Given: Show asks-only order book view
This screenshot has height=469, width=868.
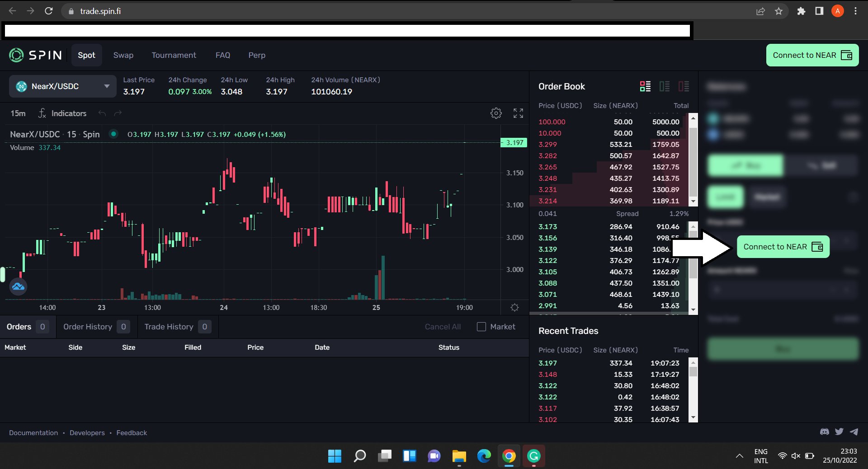Looking at the screenshot, I should pos(684,86).
